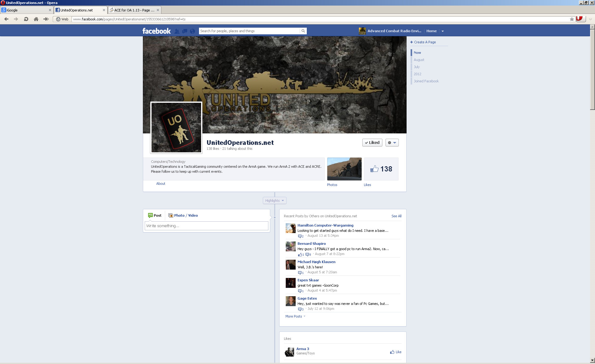This screenshot has width=595, height=364.
Task: Open the gear settings dropdown
Action: (x=392, y=143)
